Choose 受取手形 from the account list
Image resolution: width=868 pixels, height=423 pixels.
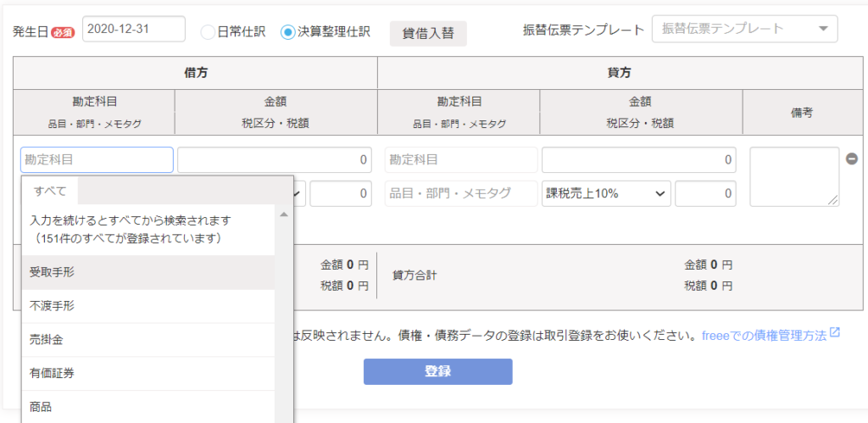point(148,272)
